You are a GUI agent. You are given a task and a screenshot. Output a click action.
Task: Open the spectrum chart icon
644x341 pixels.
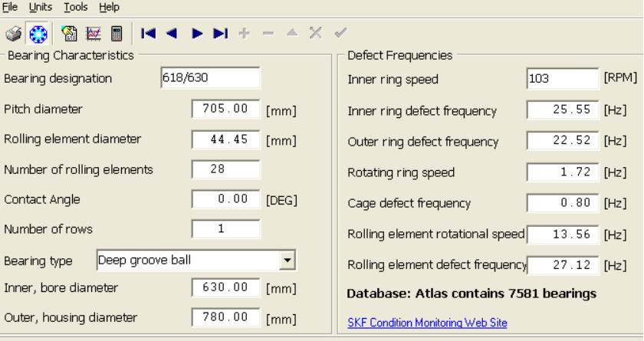point(94,34)
